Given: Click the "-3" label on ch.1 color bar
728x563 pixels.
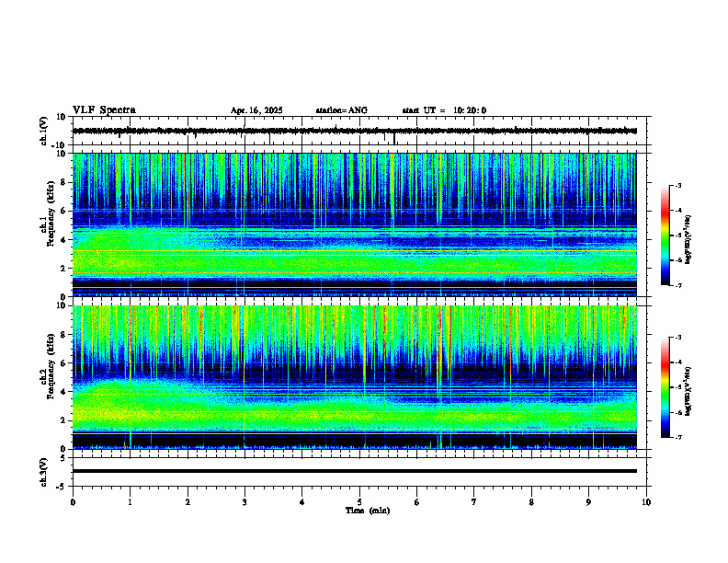Looking at the screenshot, I should (x=677, y=185).
